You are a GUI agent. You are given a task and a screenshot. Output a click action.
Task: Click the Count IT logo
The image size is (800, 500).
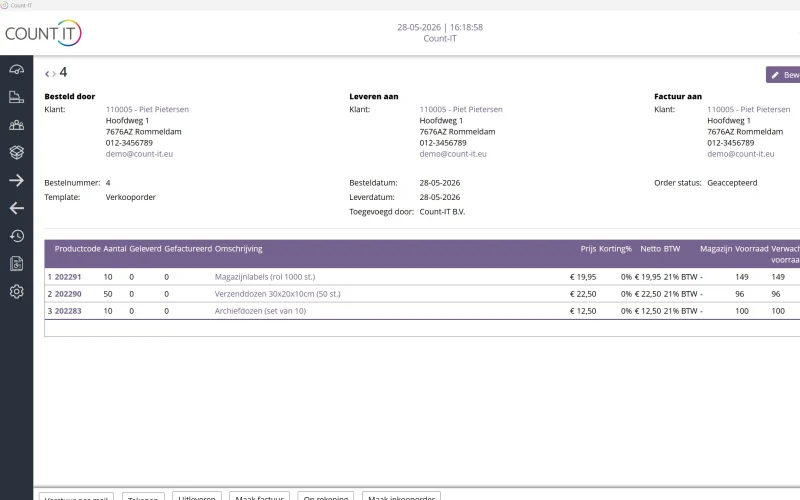43,33
